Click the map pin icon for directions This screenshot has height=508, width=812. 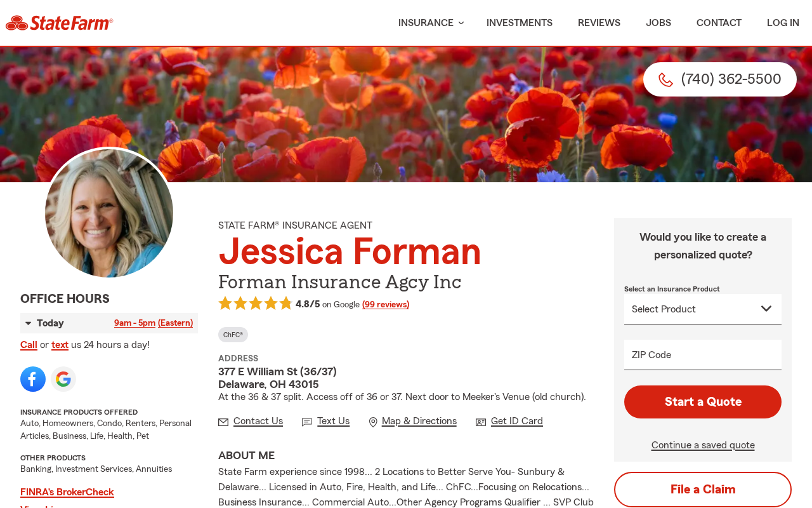coord(373,422)
